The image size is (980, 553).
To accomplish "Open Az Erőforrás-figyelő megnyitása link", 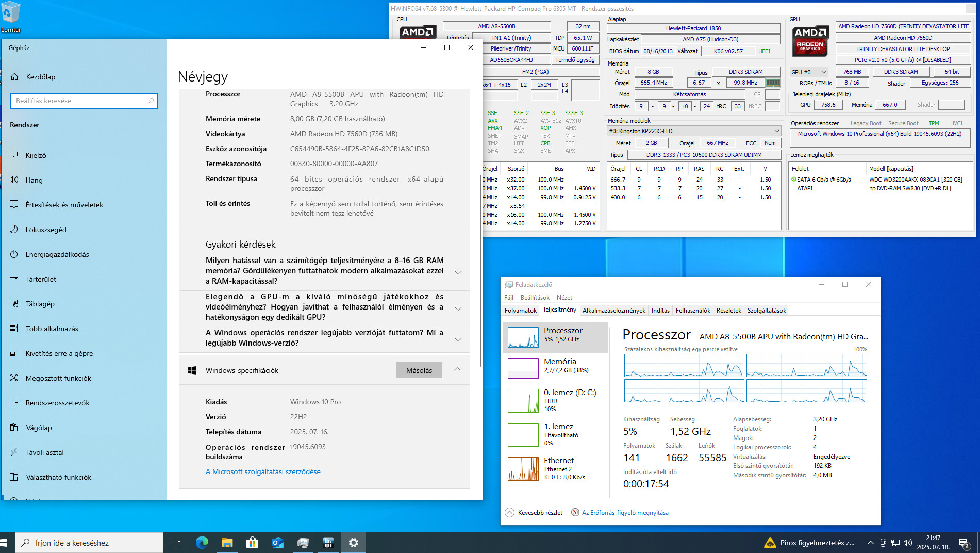I will click(625, 513).
